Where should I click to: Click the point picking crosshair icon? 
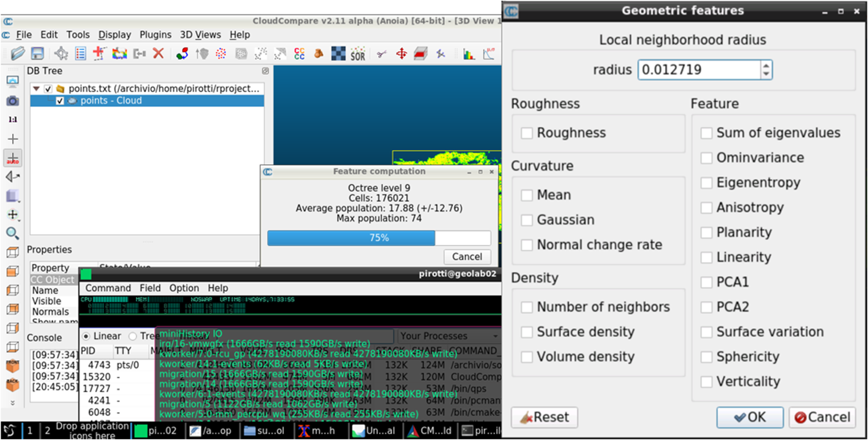pyautogui.click(x=61, y=54)
